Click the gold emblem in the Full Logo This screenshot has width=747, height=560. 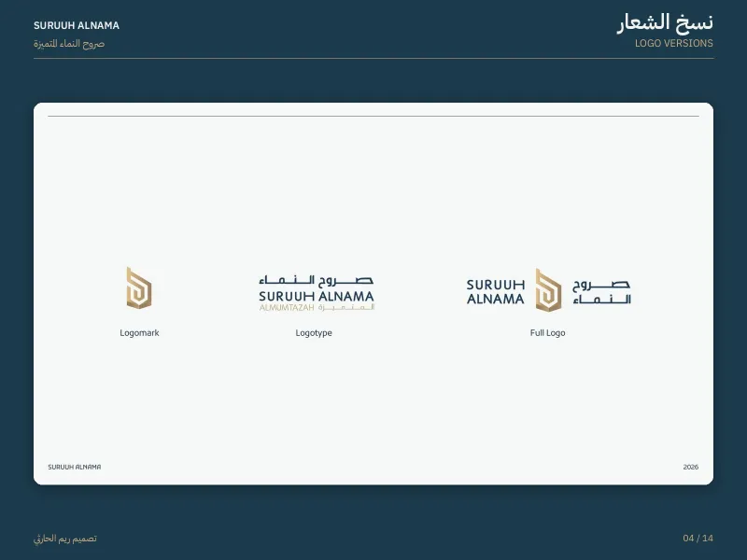coord(548,290)
